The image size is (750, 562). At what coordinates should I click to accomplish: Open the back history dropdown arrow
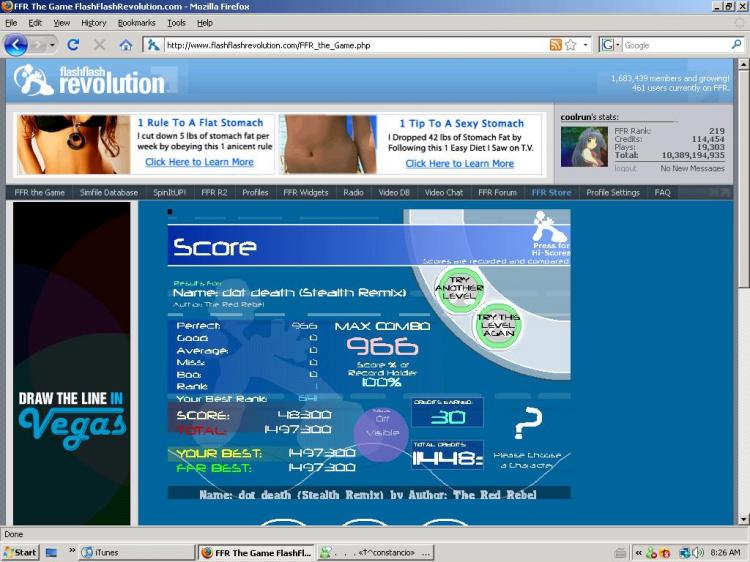52,45
